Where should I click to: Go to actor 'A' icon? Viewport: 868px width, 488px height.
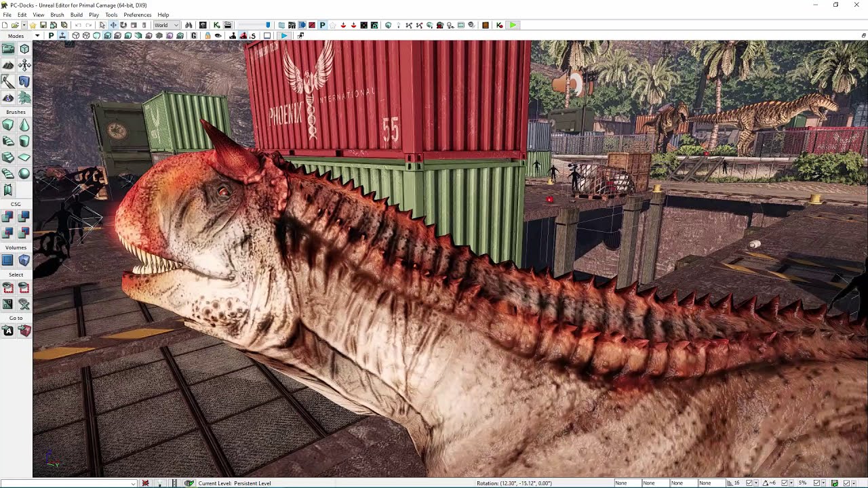click(8, 331)
